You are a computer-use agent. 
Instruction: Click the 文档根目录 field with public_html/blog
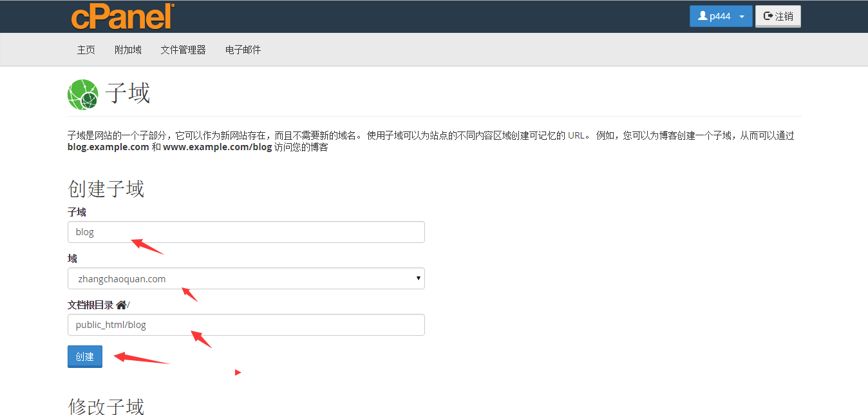point(245,325)
